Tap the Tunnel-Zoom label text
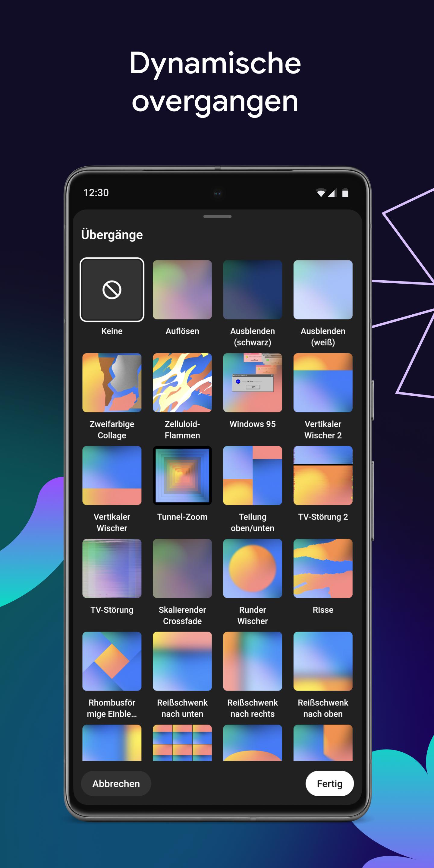434x868 pixels. tap(182, 517)
